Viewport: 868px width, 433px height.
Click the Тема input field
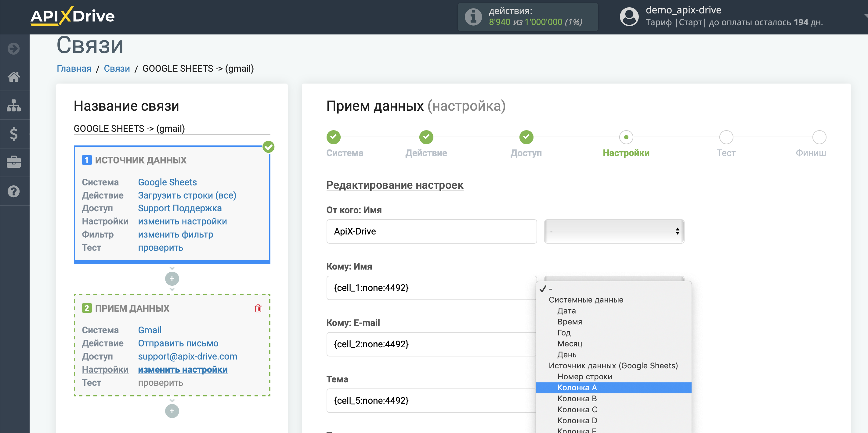point(431,401)
